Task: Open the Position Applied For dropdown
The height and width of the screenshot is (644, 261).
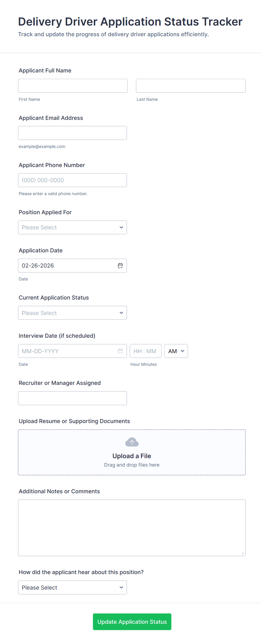Action: click(x=72, y=227)
